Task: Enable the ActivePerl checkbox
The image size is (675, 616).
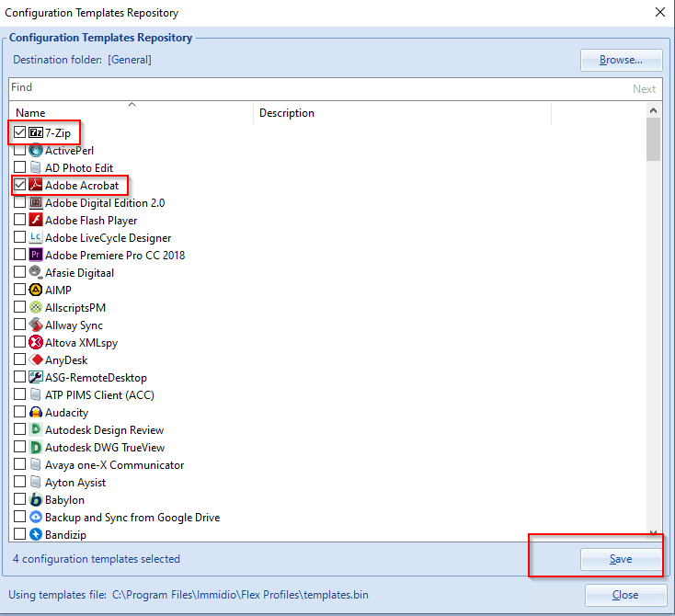Action: click(20, 150)
